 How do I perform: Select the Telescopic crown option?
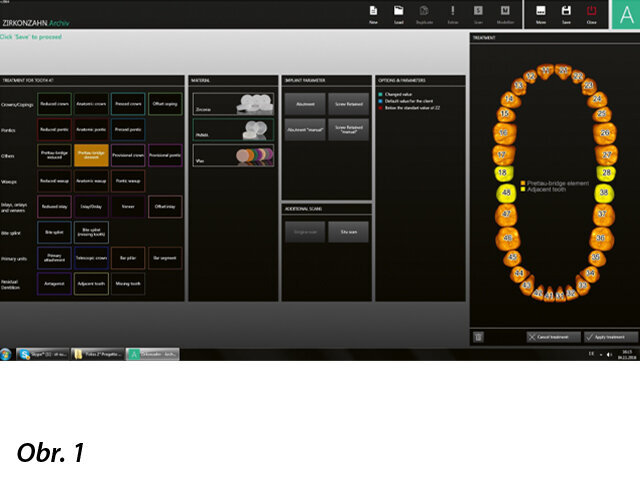(91, 257)
